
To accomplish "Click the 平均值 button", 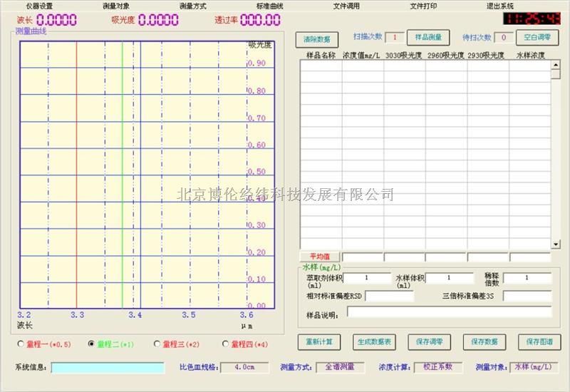I will point(320,257).
